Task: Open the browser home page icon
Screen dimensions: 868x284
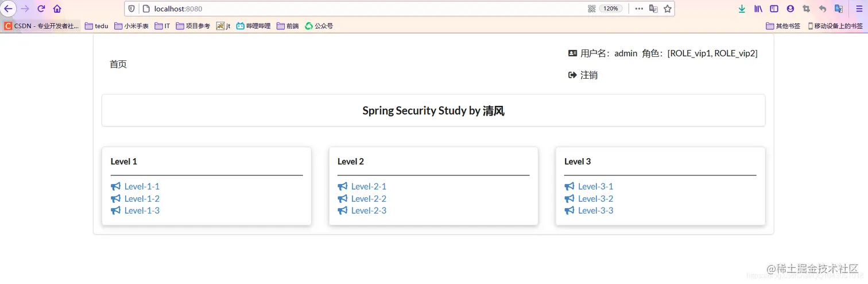Action: (57, 9)
